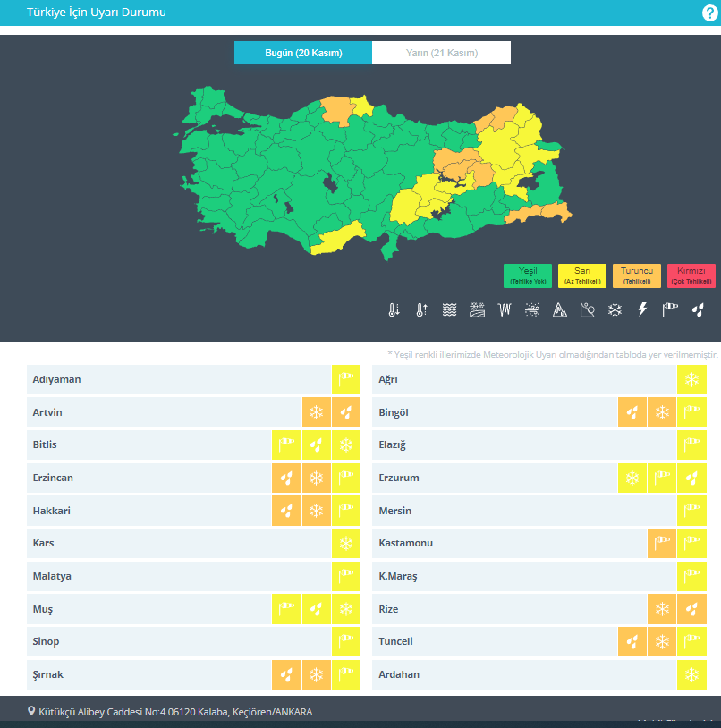721x728 pixels.
Task: Click Kastamonu's orange wind warning icon
Action: tap(662, 543)
